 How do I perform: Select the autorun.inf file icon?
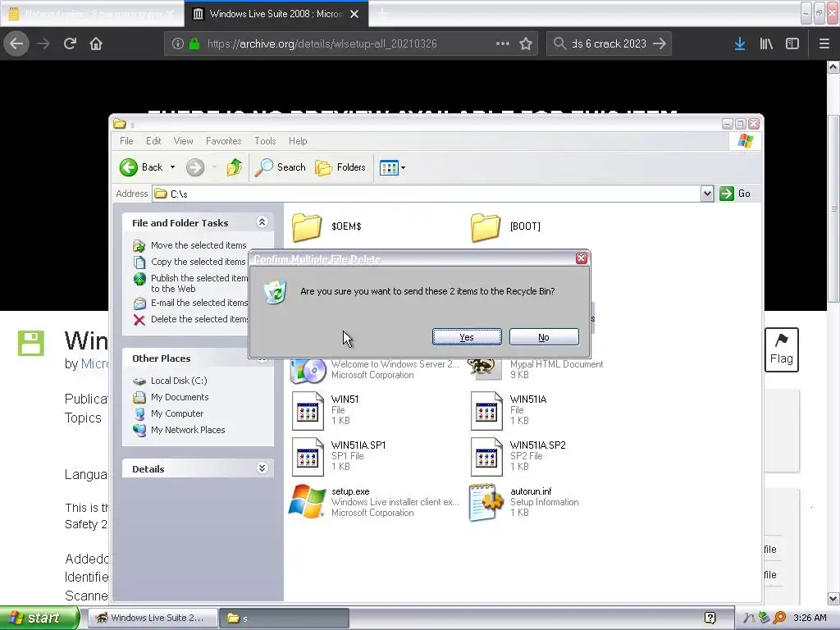[486, 502]
